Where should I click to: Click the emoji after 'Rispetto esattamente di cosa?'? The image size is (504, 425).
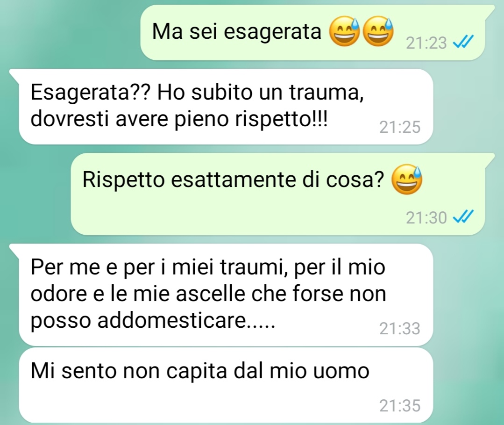[406, 180]
